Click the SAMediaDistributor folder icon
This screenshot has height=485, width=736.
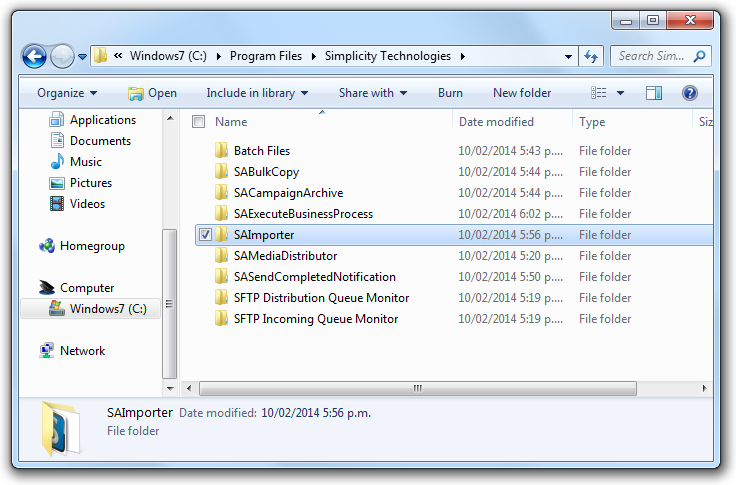[221, 255]
